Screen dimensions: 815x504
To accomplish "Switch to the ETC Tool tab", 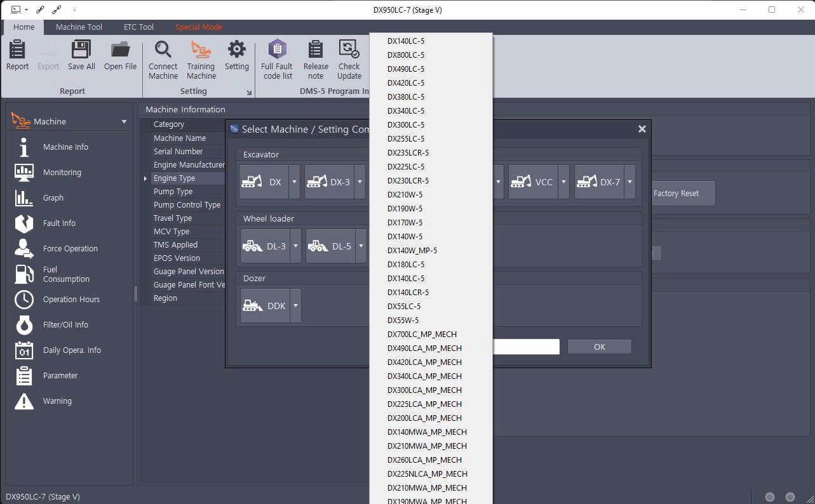I will [138, 27].
